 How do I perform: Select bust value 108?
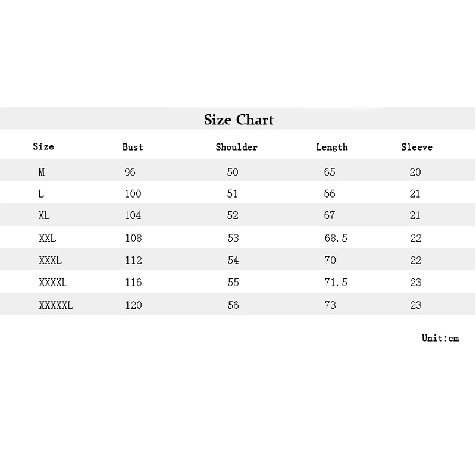(133, 238)
